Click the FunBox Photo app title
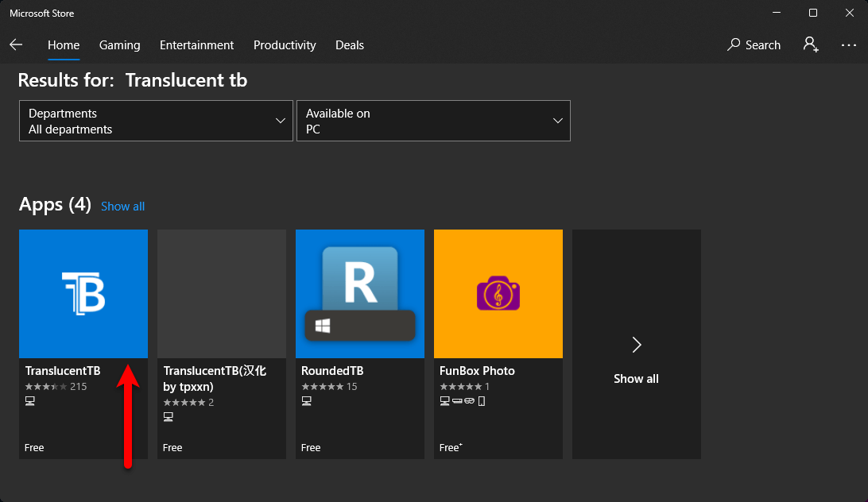Viewport: 868px width, 502px height. click(x=477, y=371)
